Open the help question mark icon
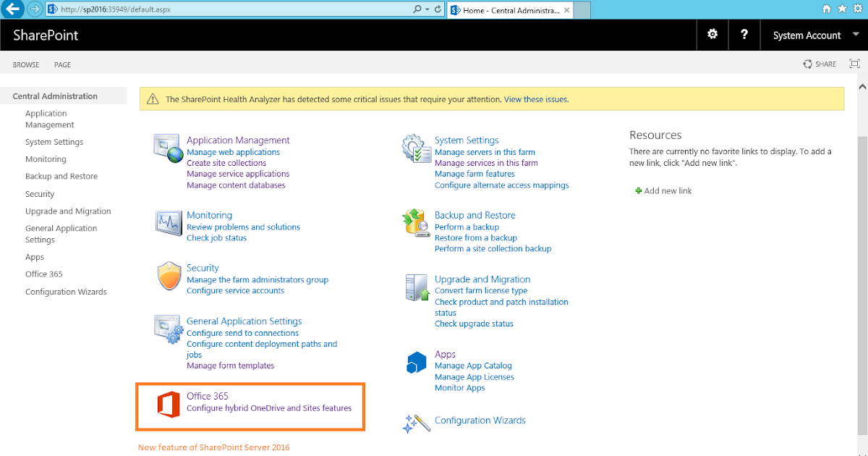Viewport: 868px width, 456px height. pyautogui.click(x=744, y=34)
